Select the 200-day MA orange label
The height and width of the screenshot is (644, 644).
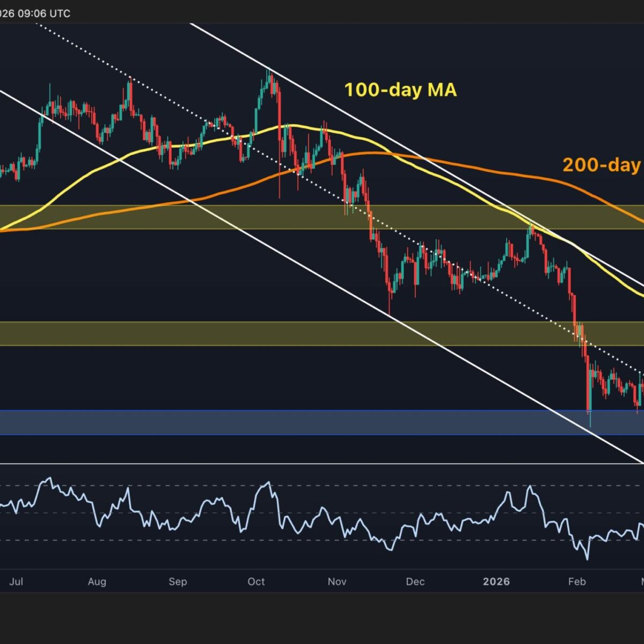602,165
